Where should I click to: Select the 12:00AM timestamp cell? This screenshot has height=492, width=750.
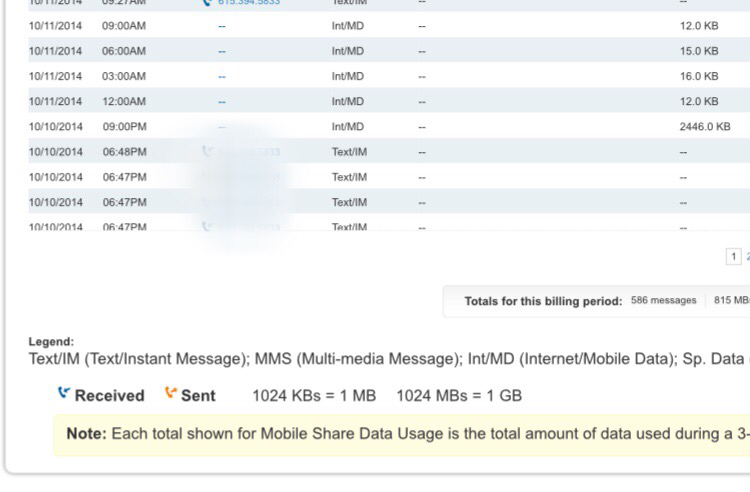124,101
